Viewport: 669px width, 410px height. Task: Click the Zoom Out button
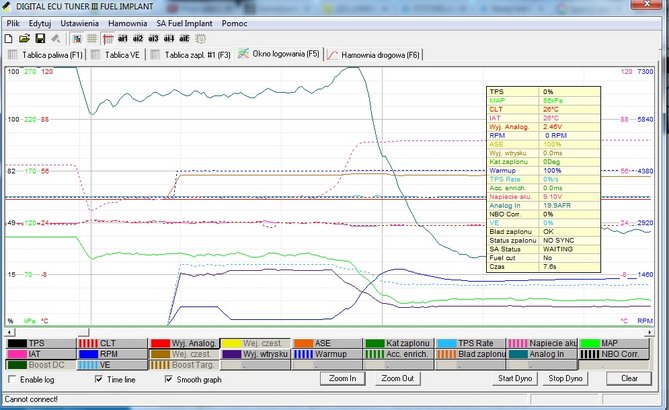coord(398,378)
